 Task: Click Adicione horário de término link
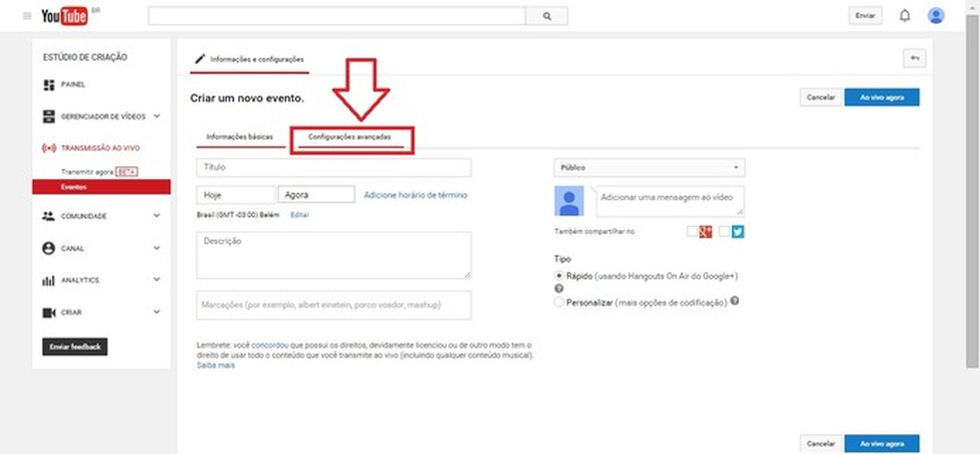click(415, 195)
